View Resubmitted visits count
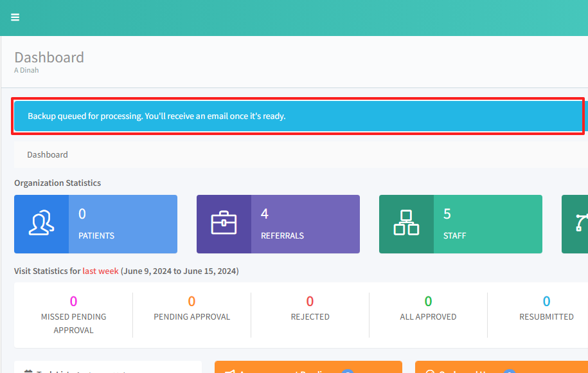The image size is (588, 373). click(x=546, y=301)
